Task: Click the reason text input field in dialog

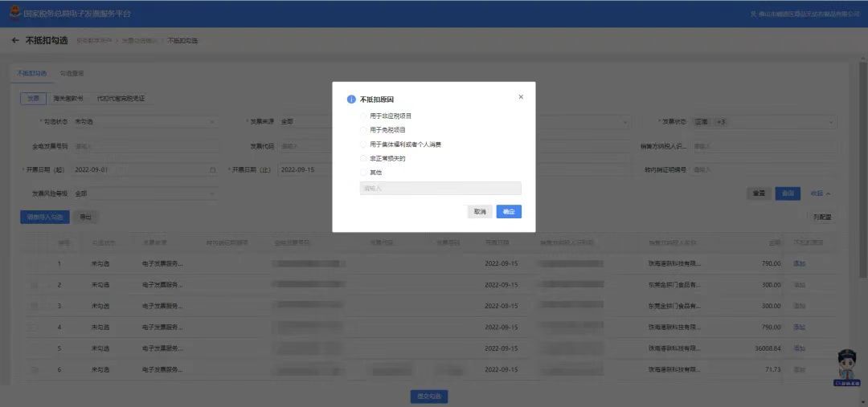Action: (440, 189)
